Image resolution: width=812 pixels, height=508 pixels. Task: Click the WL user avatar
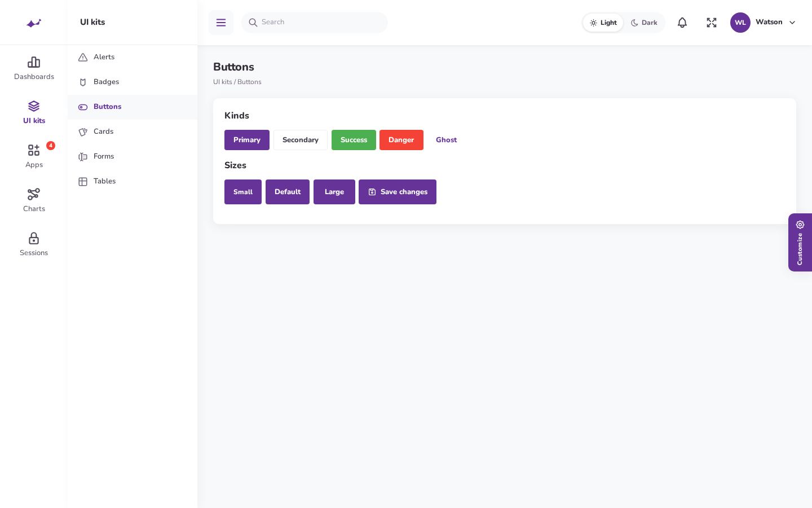[x=740, y=23]
